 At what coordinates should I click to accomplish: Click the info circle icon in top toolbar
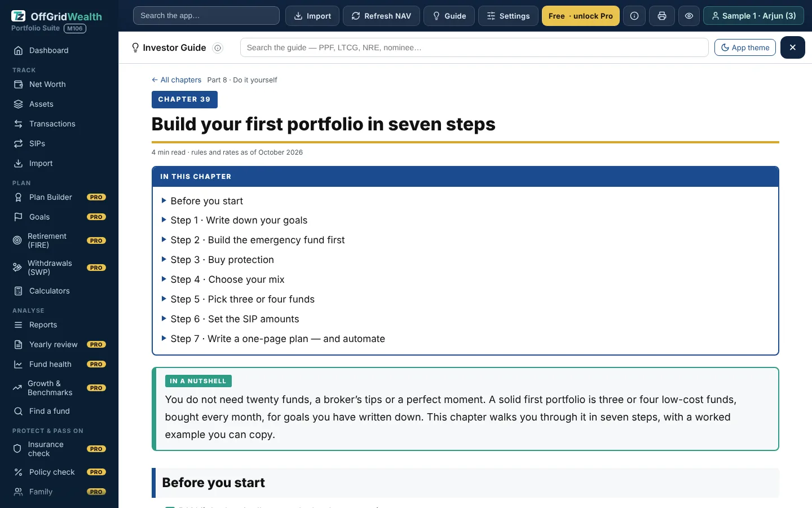click(634, 16)
